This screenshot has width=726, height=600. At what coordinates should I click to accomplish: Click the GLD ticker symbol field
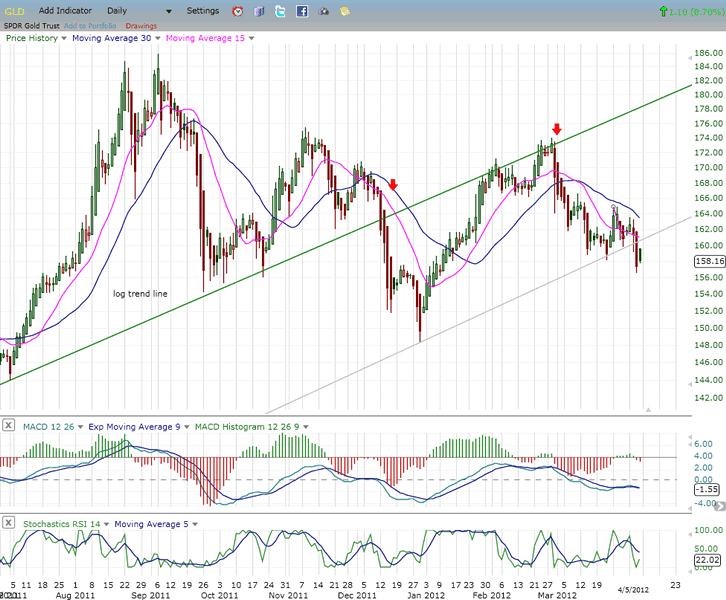pos(14,10)
